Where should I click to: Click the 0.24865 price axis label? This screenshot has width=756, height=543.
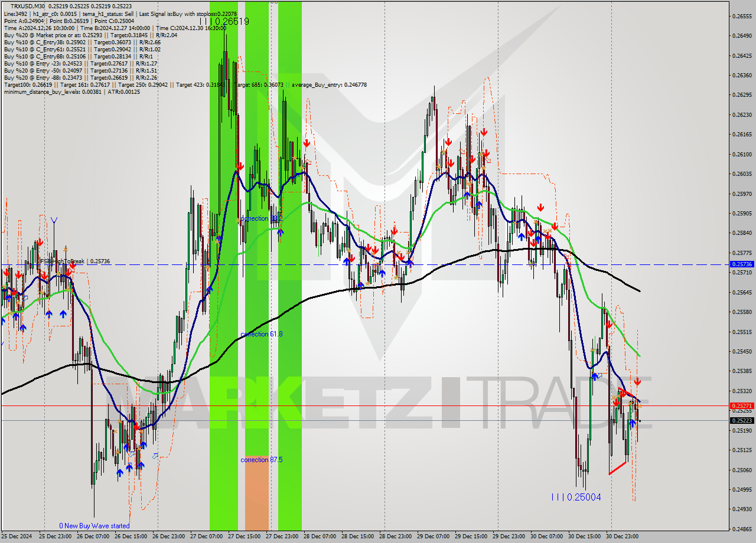point(742,529)
